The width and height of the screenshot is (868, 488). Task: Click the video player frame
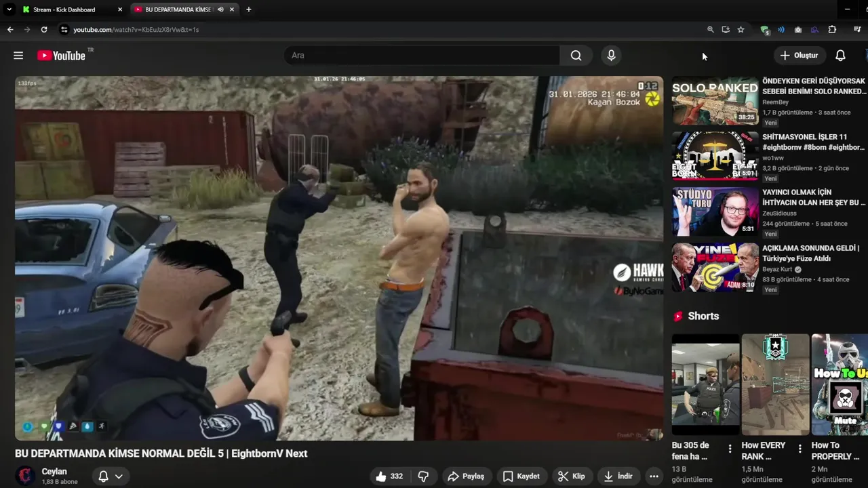[339, 258]
